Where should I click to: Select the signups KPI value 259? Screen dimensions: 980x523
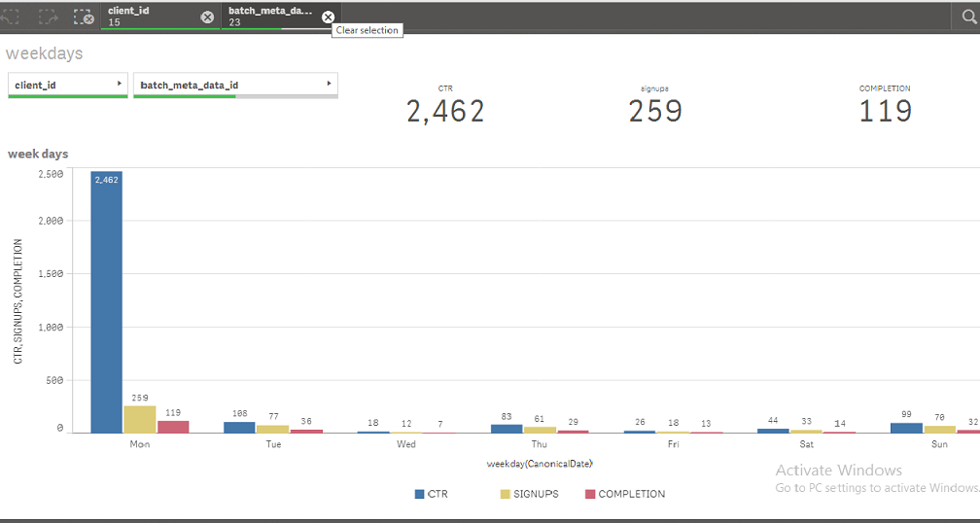pos(655,111)
